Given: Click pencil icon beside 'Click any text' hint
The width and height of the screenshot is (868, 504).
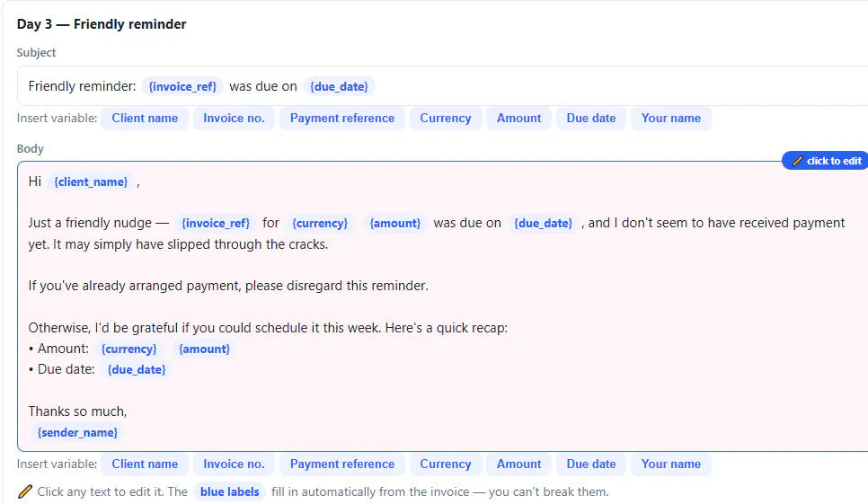Looking at the screenshot, I should (25, 491).
